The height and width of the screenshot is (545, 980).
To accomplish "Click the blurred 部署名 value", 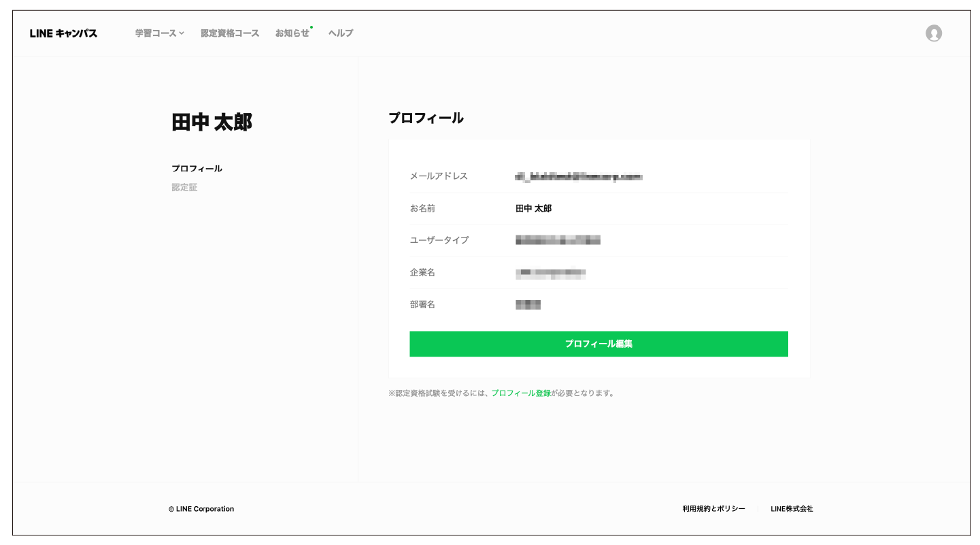I will point(528,305).
